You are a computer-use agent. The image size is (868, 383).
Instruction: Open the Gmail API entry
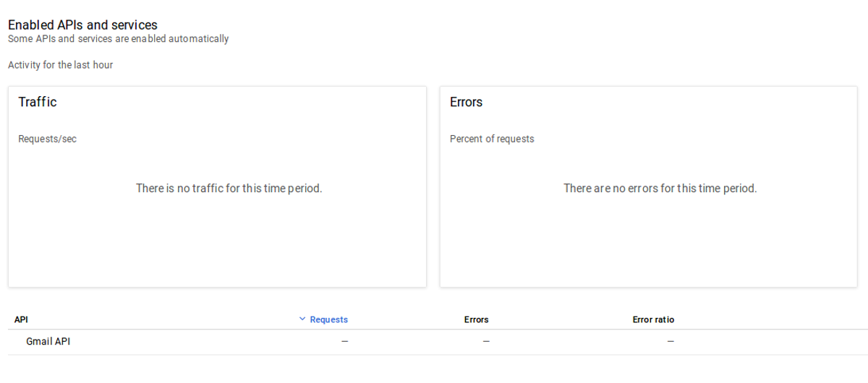[48, 342]
